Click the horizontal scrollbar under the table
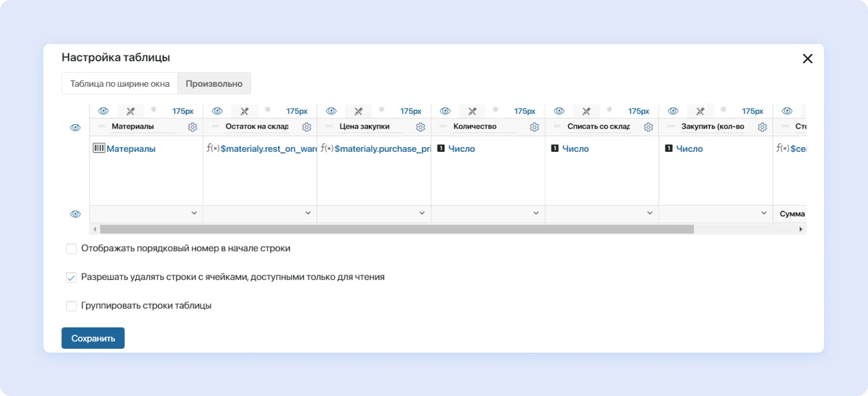The width and height of the screenshot is (868, 396). (x=396, y=229)
